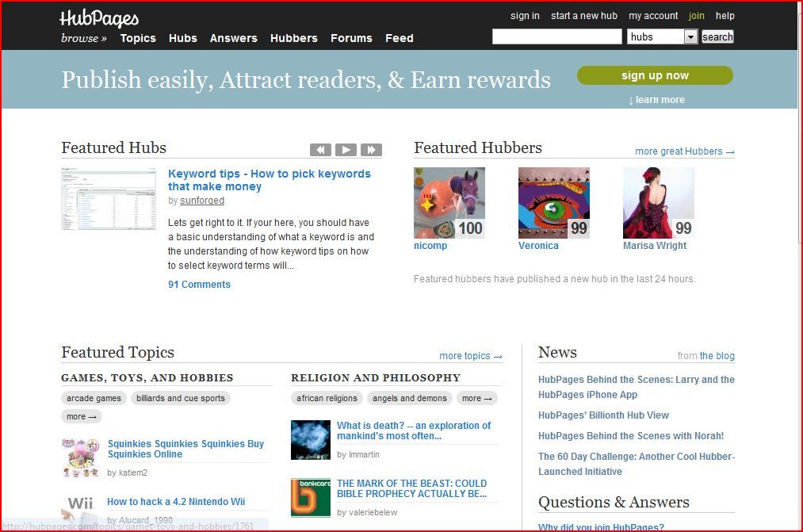This screenshot has width=803, height=532.
Task: Open the Veronica name link
Action: [x=538, y=246]
